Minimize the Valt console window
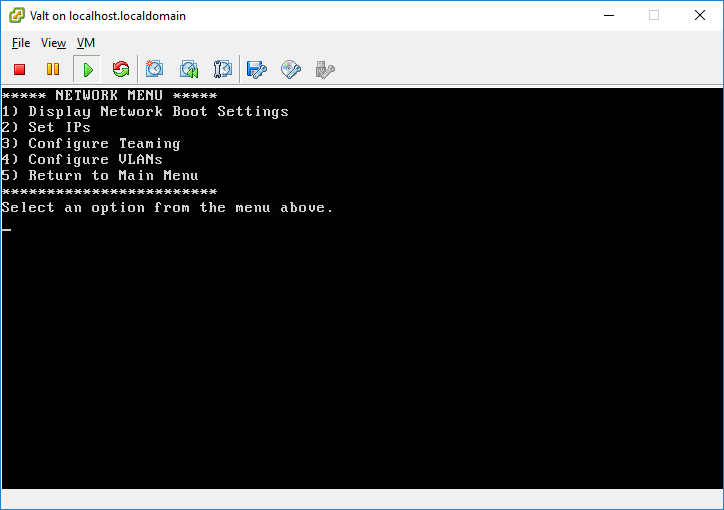This screenshot has height=510, width=724. pyautogui.click(x=609, y=15)
